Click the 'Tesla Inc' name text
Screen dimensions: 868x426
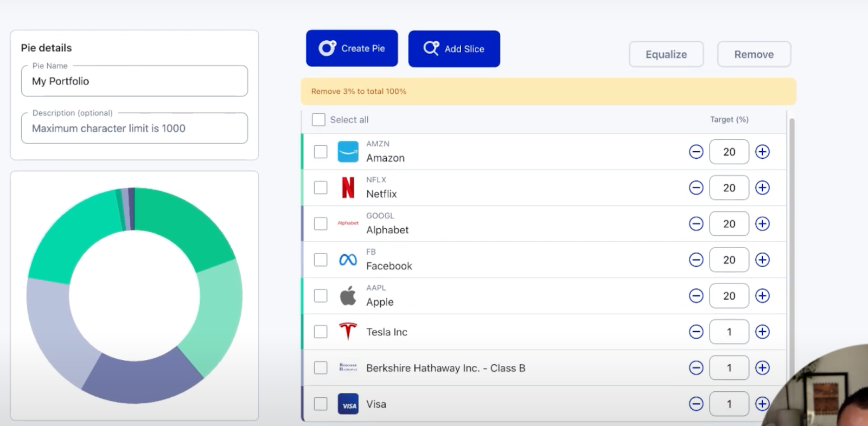point(387,332)
